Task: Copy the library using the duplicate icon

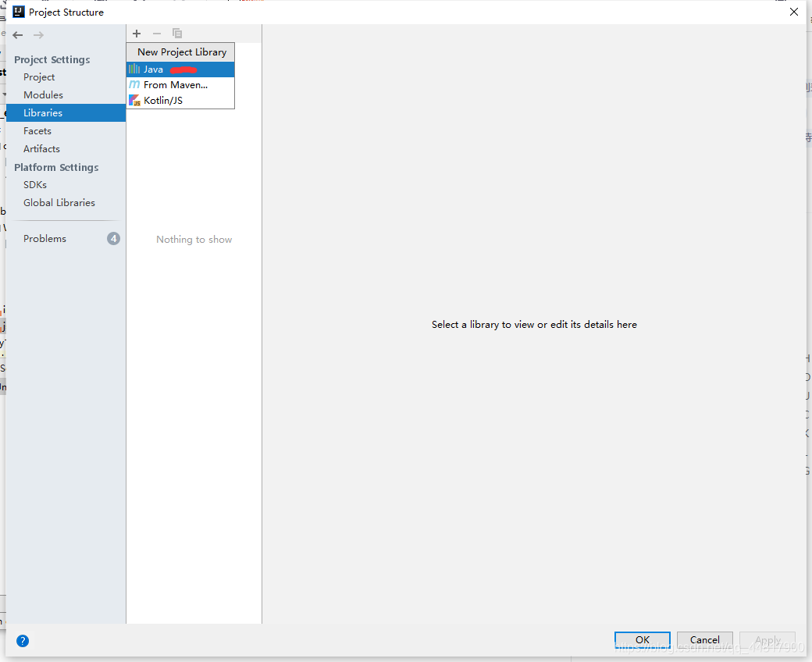Action: pos(177,34)
